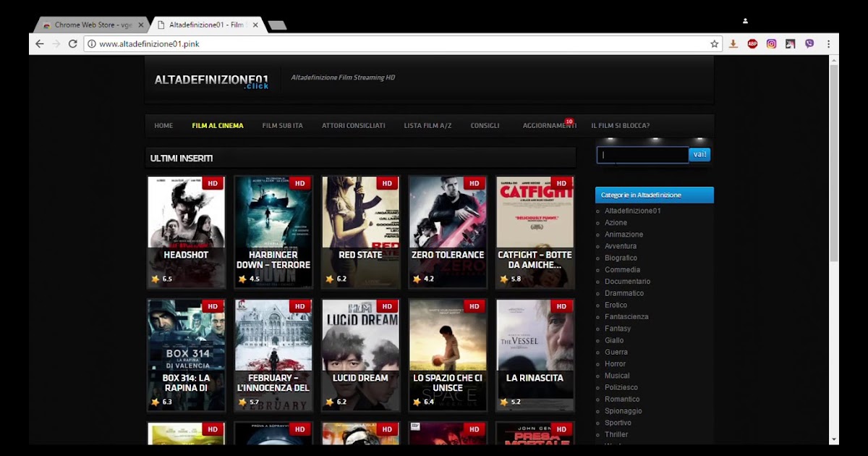Open ATTORI CONSIGLIATI page
The image size is (868, 456).
(x=354, y=126)
